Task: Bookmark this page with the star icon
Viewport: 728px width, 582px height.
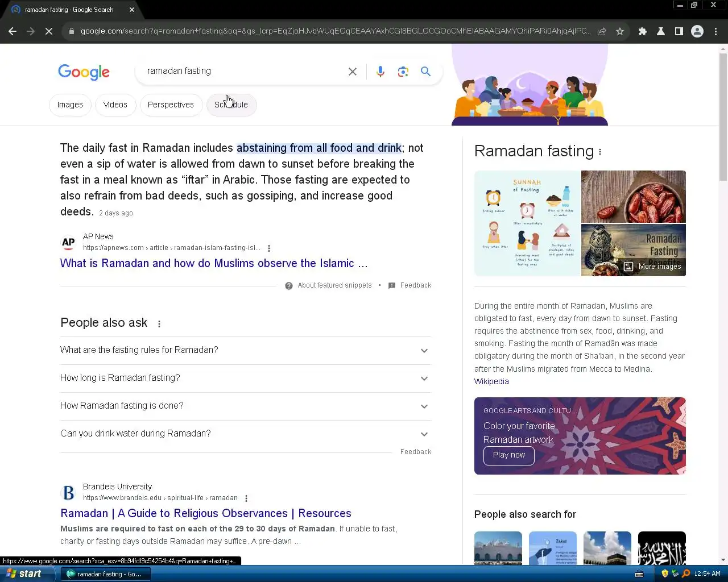Action: click(620, 31)
